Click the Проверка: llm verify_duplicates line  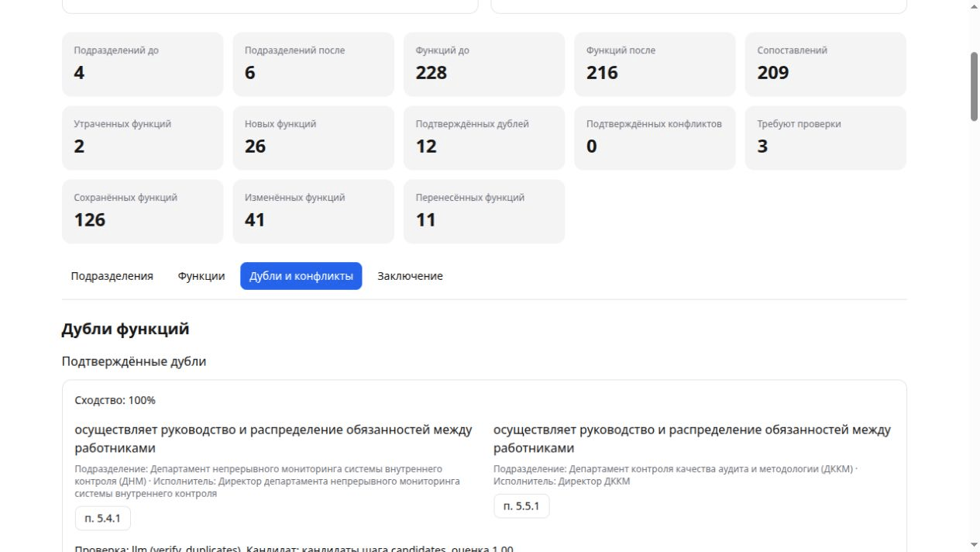click(x=294, y=548)
